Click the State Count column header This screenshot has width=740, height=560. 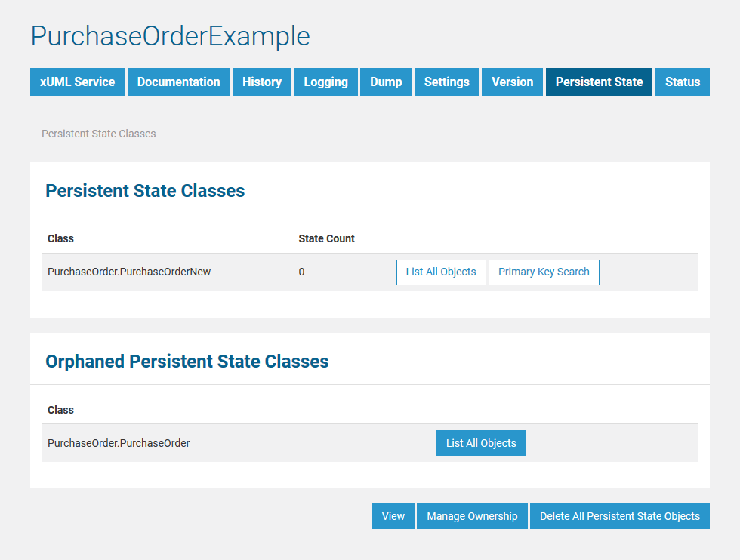pyautogui.click(x=326, y=238)
